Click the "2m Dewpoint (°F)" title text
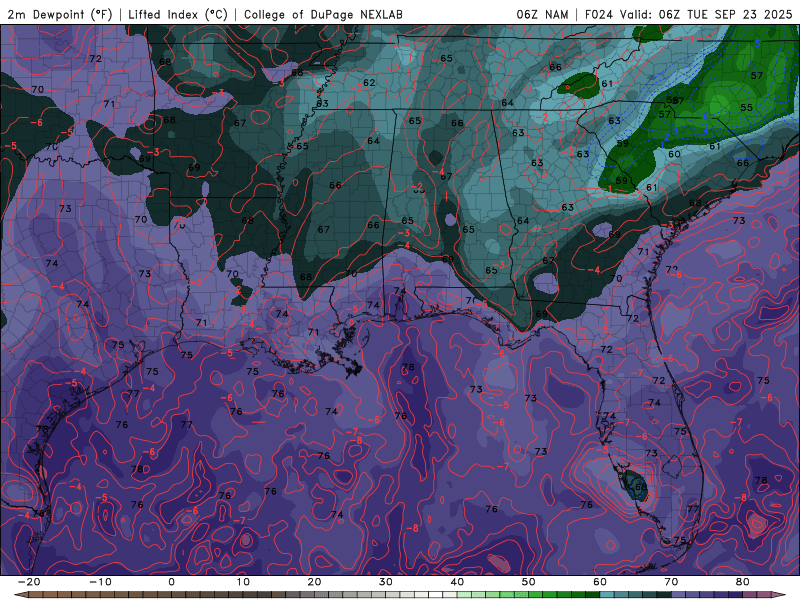Image resolution: width=800 pixels, height=600 pixels. click(x=60, y=14)
